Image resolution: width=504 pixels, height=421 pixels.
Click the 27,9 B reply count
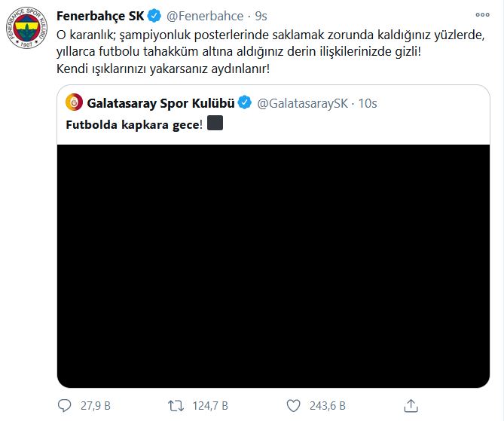point(96,406)
